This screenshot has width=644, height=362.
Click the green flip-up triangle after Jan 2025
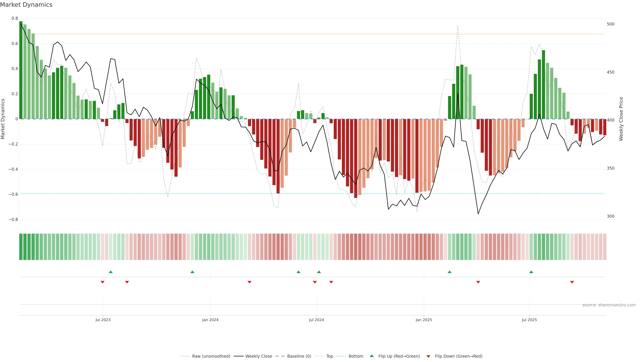[x=449, y=272]
